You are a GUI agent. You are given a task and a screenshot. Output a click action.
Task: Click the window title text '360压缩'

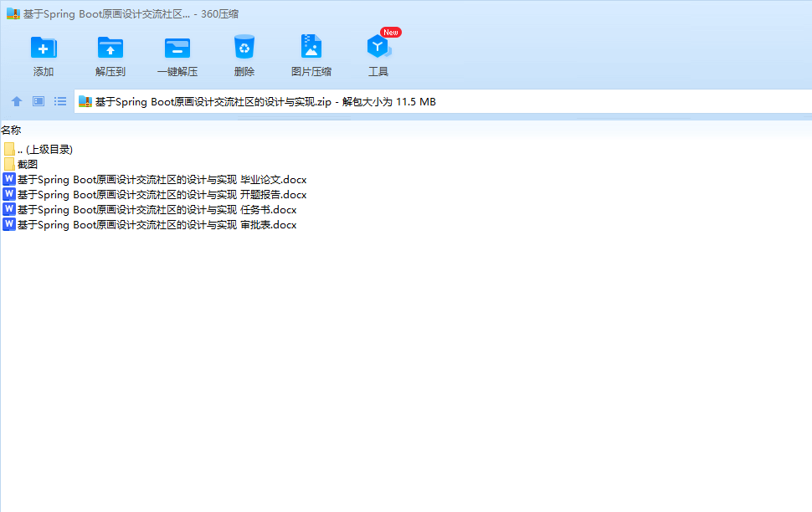219,14
